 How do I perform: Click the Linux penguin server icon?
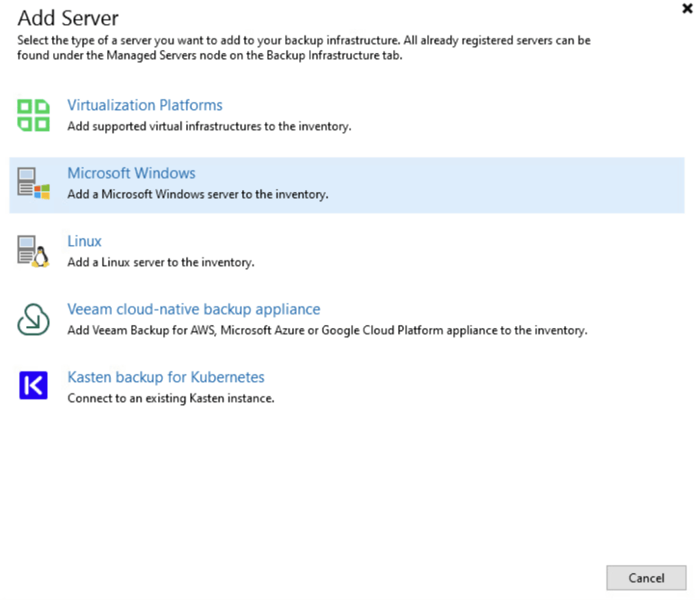(x=33, y=251)
